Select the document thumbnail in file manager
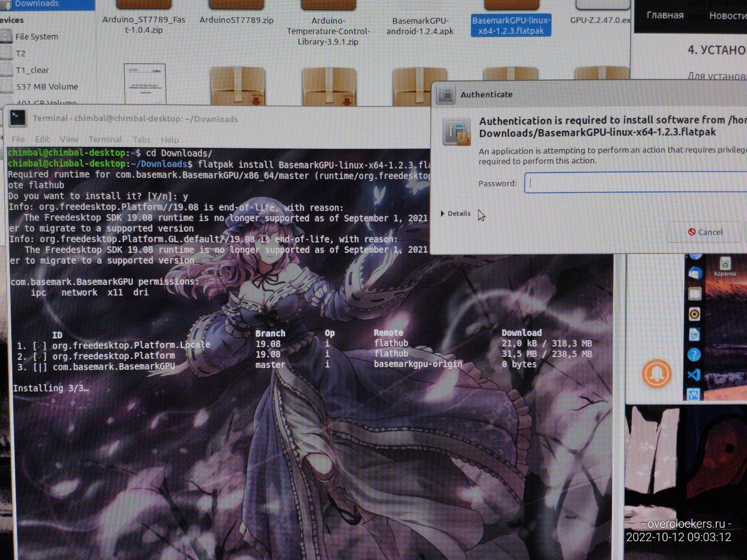The width and height of the screenshot is (747, 560). coord(145,84)
